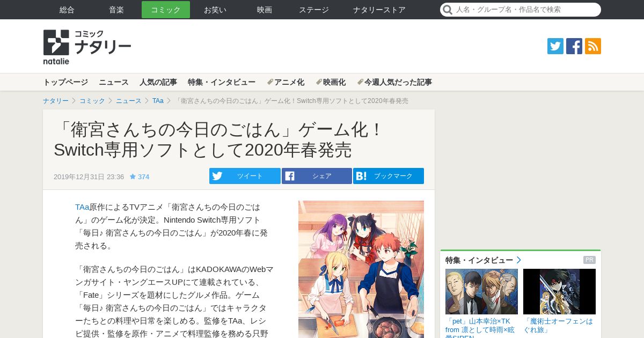The width and height of the screenshot is (644, 338).
Task: Open the 魔術士オーフェン feature thumbnail
Action: tap(559, 291)
